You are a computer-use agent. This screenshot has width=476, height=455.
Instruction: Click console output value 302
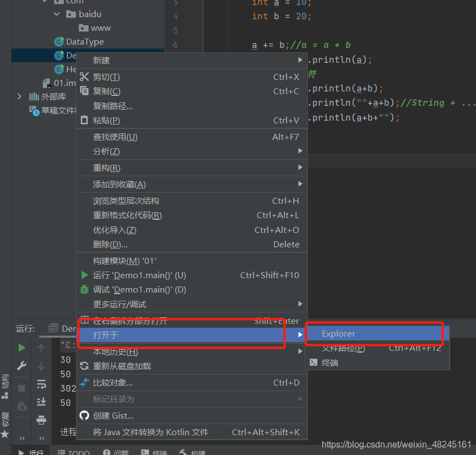[x=68, y=388]
